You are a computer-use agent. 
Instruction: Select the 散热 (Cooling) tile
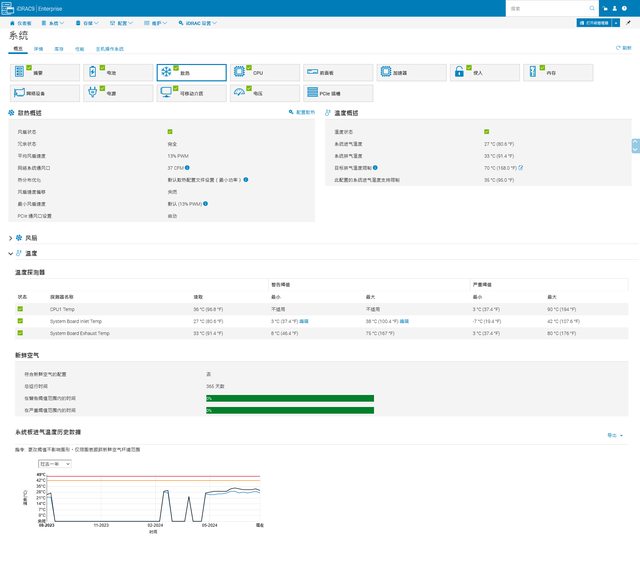coord(192,73)
